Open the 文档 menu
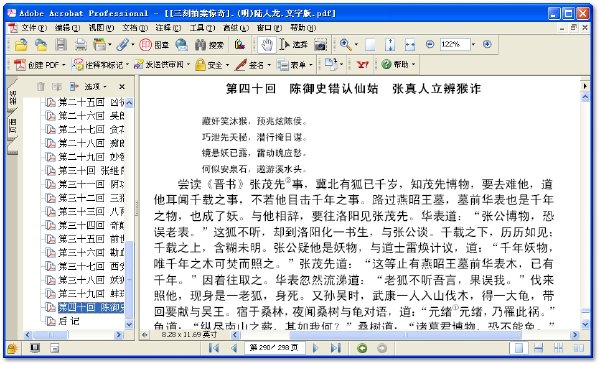Screen dimensions: 600x365 point(135,28)
